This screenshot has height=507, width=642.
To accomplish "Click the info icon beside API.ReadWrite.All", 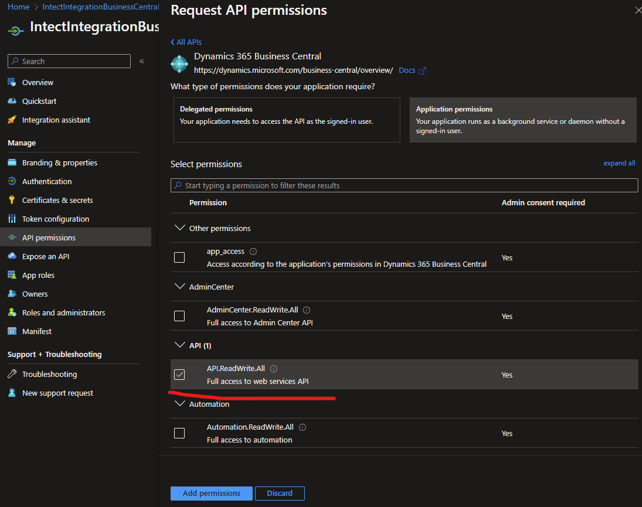I will coord(274,369).
